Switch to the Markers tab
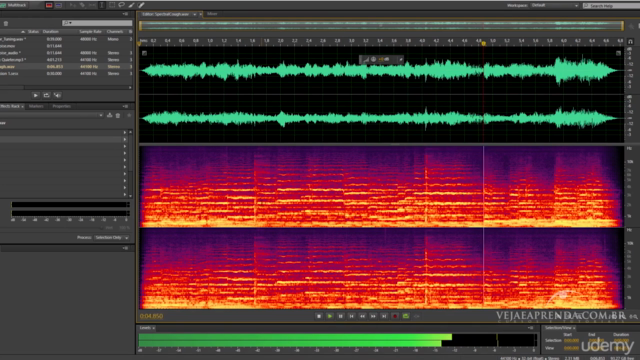The image size is (640, 360). tap(36, 106)
